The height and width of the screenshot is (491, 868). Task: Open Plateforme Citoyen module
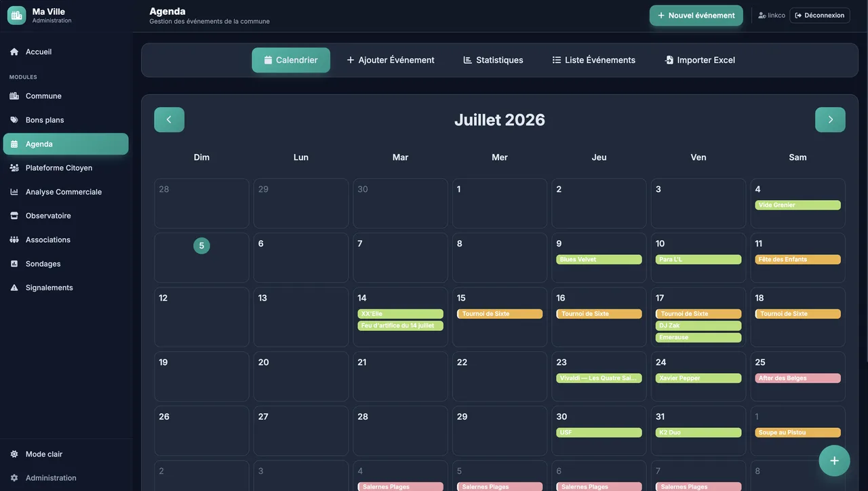(66, 168)
